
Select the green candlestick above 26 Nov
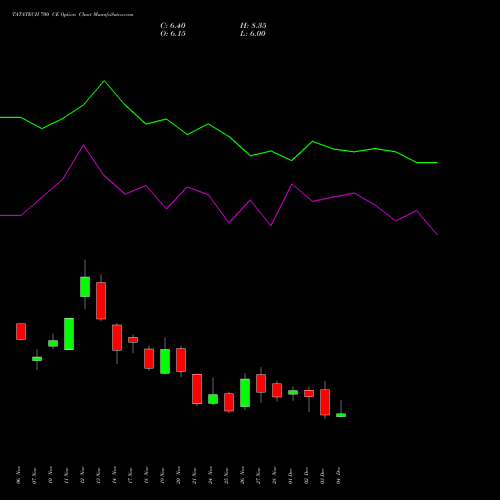tap(245, 393)
